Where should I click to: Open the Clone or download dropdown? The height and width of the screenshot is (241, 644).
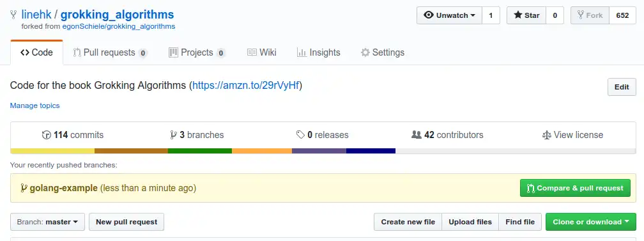tap(590, 222)
